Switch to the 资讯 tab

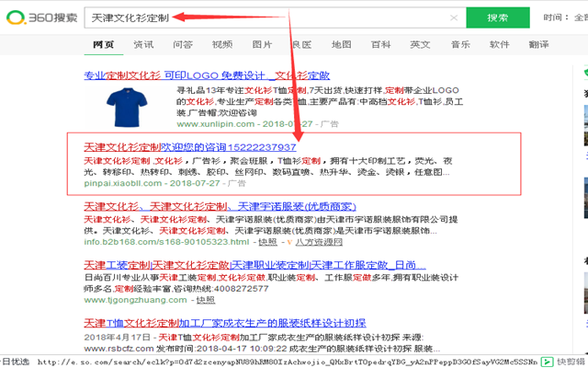(x=143, y=45)
